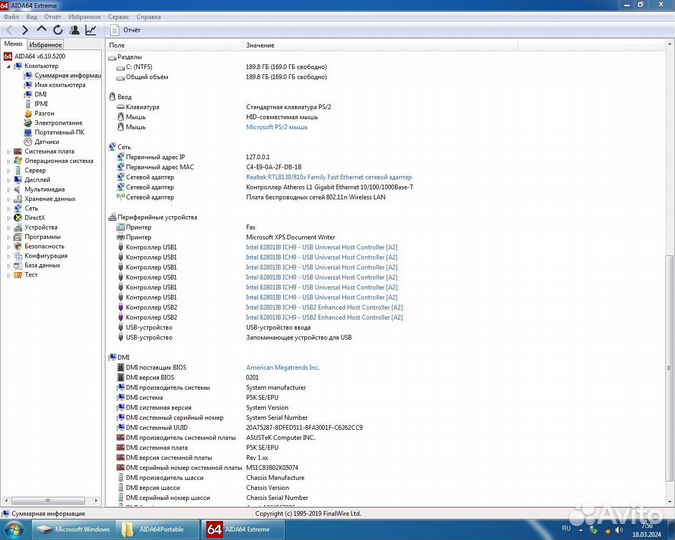
Task: Select Портативный ПК tree item
Action: pyautogui.click(x=59, y=132)
